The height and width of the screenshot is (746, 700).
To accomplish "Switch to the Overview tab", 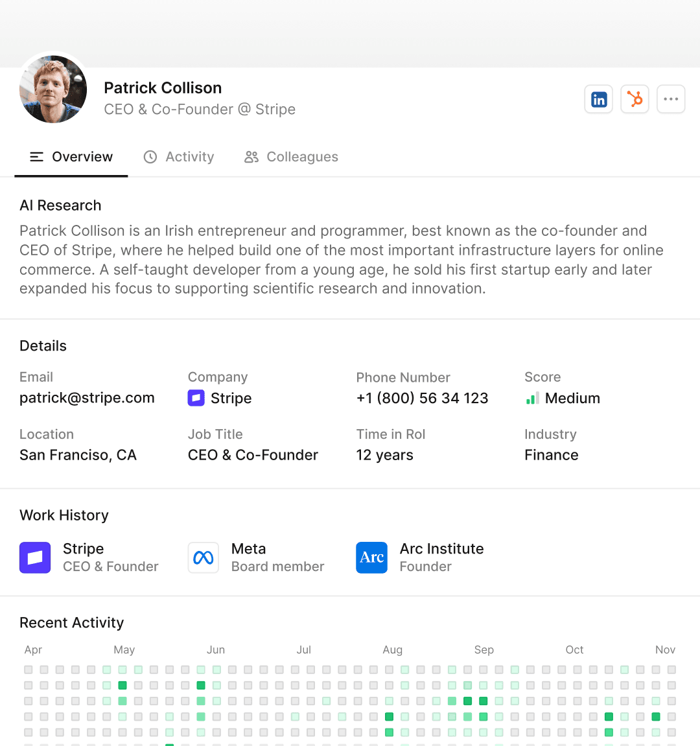I will click(71, 157).
